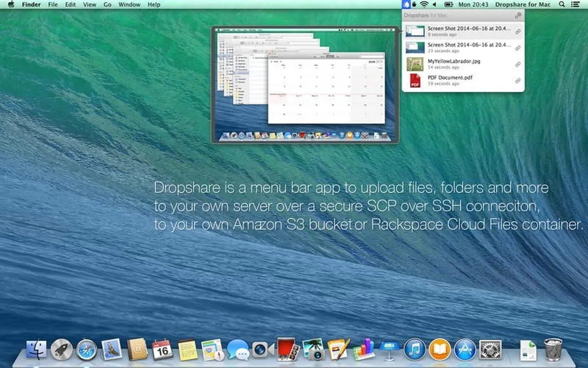The width and height of the screenshot is (588, 368).
Task: Open the File menu
Action: [52, 4]
